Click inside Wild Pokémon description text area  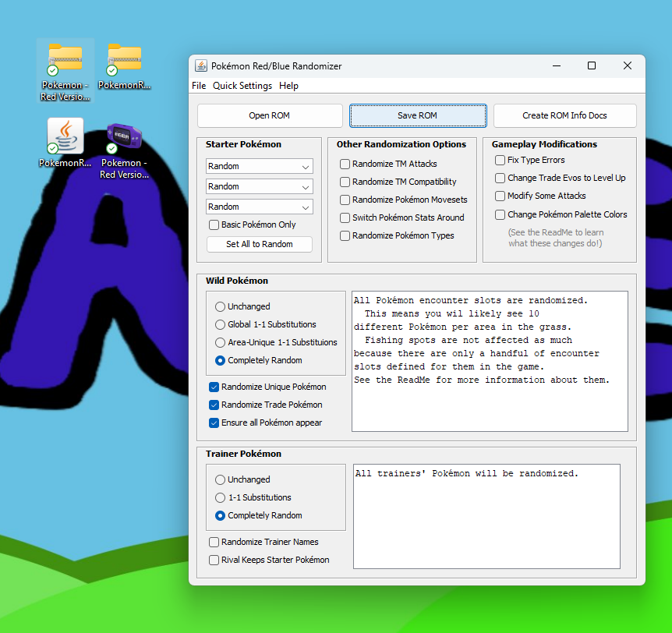(490, 361)
